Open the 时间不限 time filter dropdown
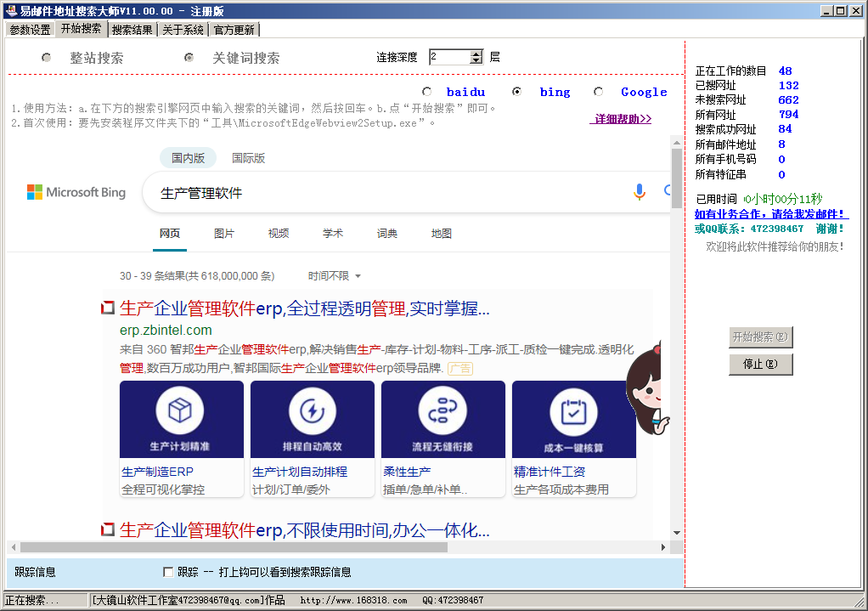Viewport: 868px width, 611px height. coord(335,276)
